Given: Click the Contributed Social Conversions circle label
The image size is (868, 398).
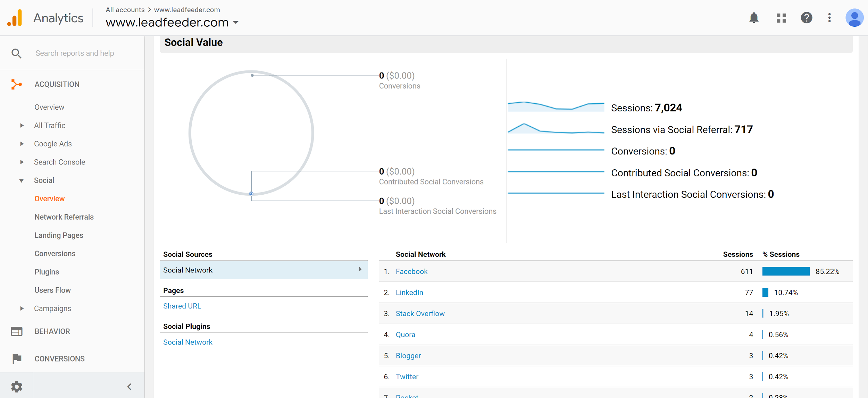Looking at the screenshot, I should click(431, 182).
